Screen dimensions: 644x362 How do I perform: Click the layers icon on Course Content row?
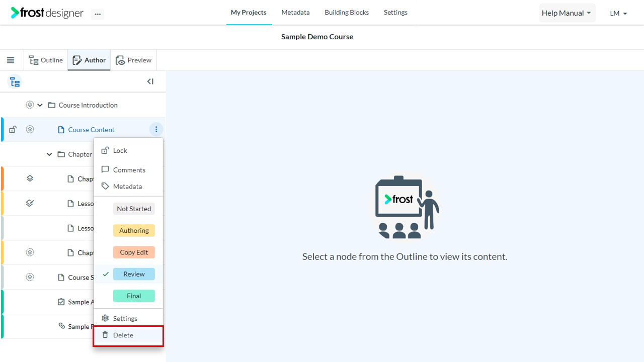tap(30, 130)
